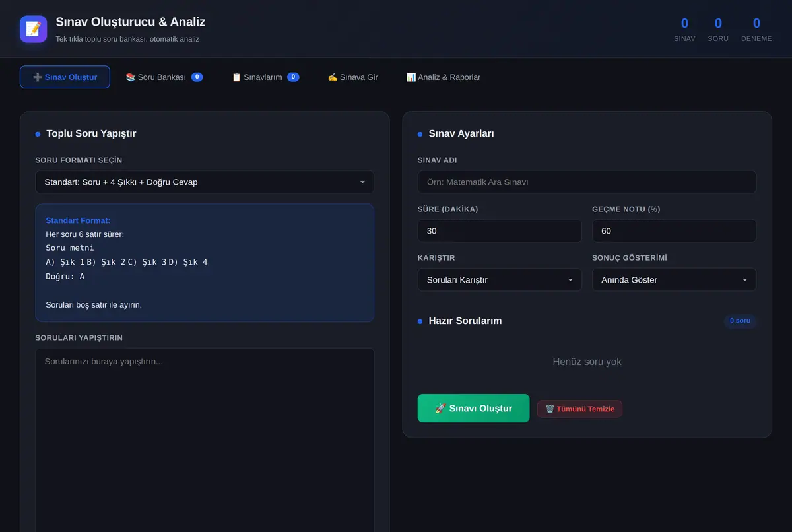Click the Sınavı Oluştur button
Viewport: 792px width, 532px height.
click(x=473, y=409)
